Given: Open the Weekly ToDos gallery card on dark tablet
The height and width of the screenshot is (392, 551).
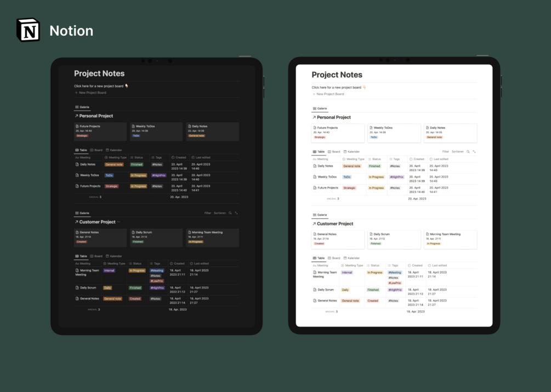Looking at the screenshot, I should tap(156, 132).
